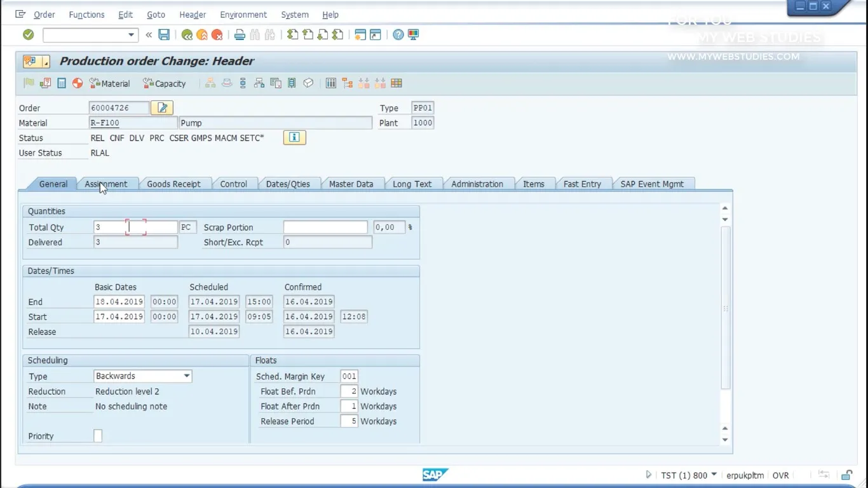The height and width of the screenshot is (488, 868).
Task: Click the pencil change icon beside order number
Action: (162, 107)
